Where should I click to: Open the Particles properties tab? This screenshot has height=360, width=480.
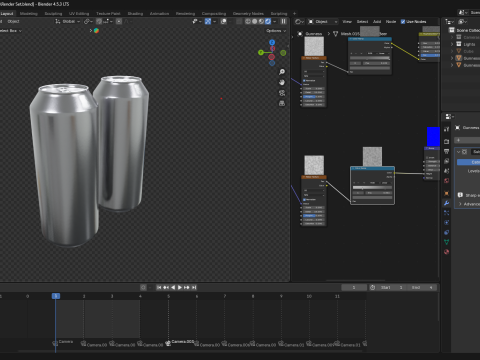447,213
